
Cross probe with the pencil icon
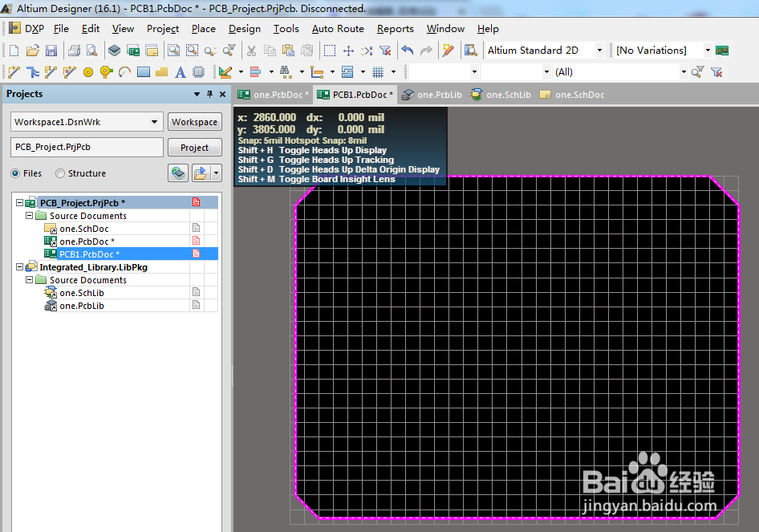point(448,51)
